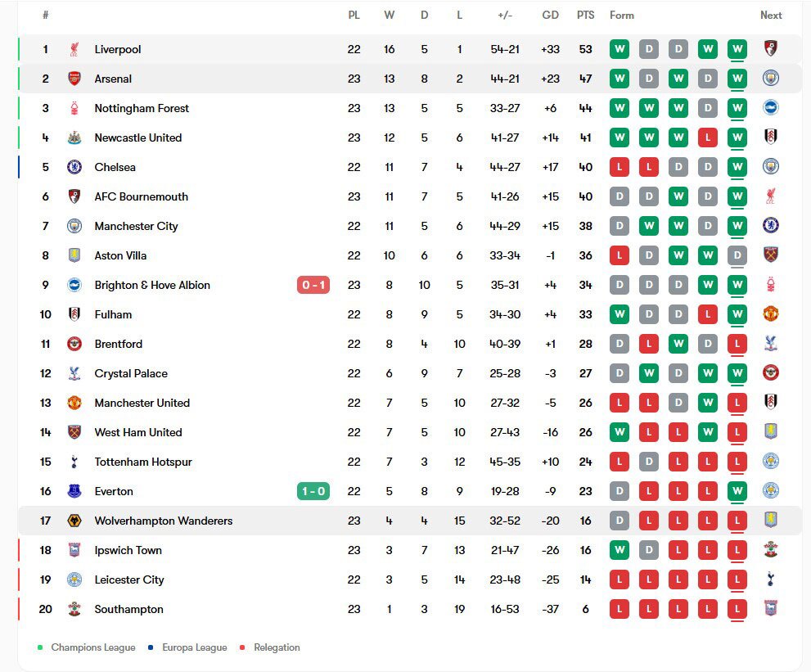
Task: Sort table by the PTS column header
Action: (585, 16)
